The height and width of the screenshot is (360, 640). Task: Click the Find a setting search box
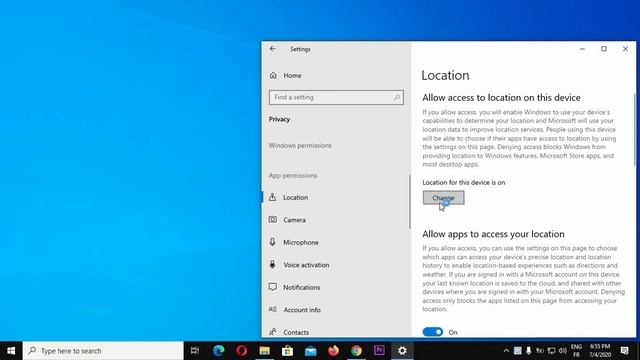pos(336,97)
